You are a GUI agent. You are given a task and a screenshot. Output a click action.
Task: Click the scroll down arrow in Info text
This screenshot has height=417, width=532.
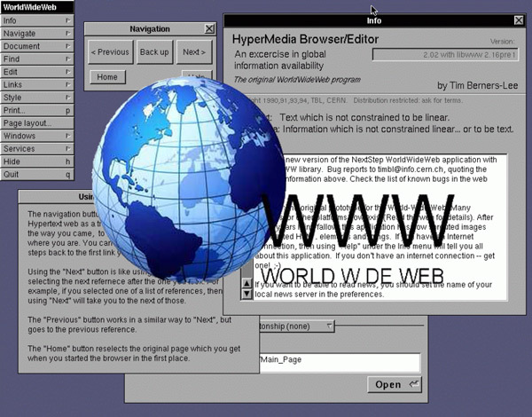[246, 294]
